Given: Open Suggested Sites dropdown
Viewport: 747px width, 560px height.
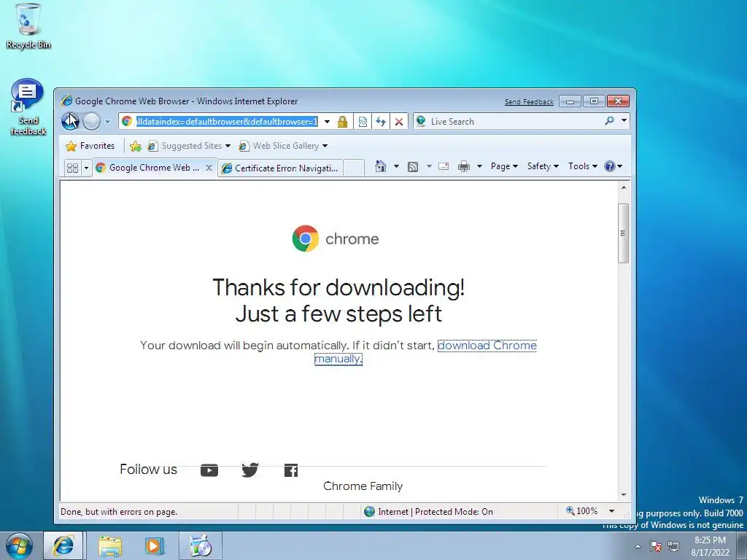Looking at the screenshot, I should (189, 146).
